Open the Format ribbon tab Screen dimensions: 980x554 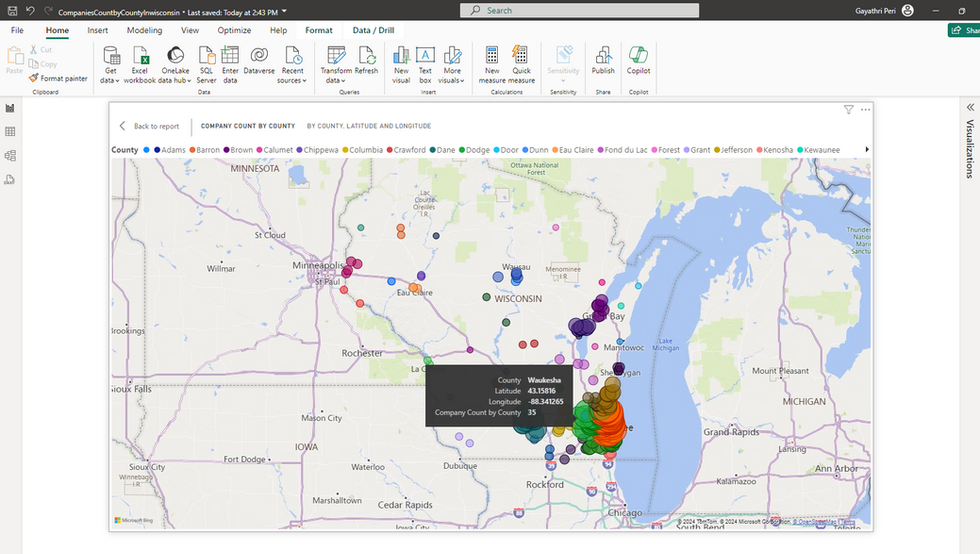[319, 30]
